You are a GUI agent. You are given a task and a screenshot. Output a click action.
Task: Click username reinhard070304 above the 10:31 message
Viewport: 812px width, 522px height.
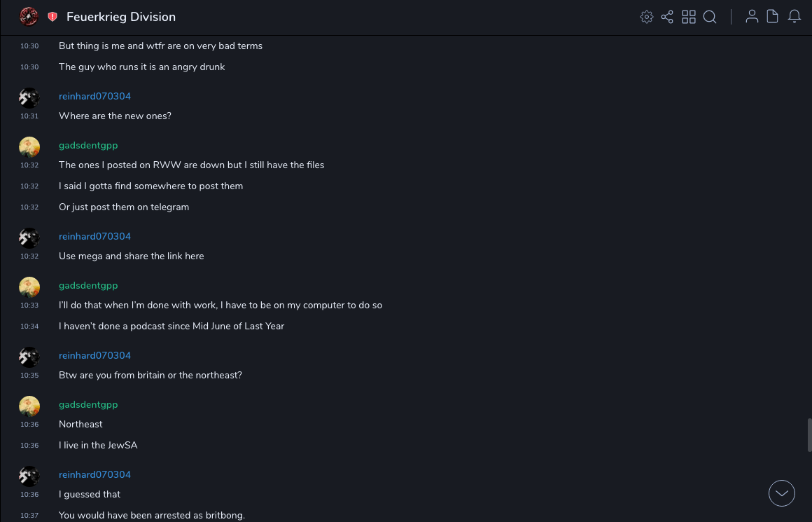pos(94,96)
